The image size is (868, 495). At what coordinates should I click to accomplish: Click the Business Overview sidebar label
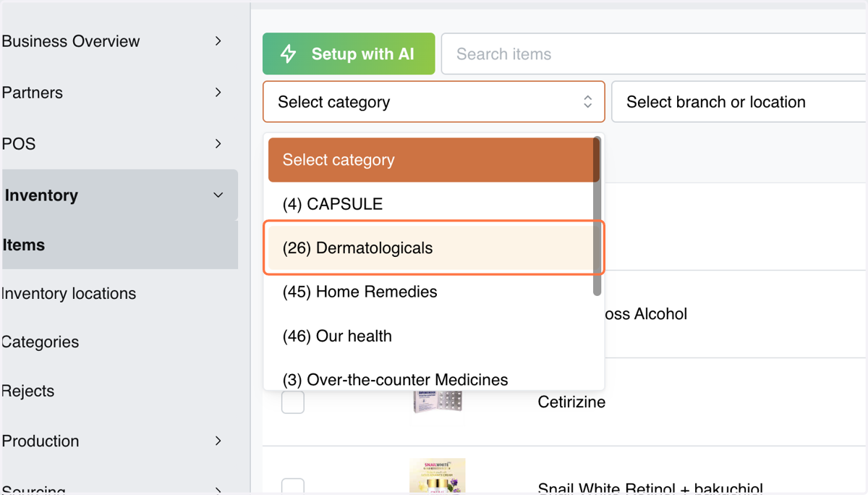click(x=71, y=41)
